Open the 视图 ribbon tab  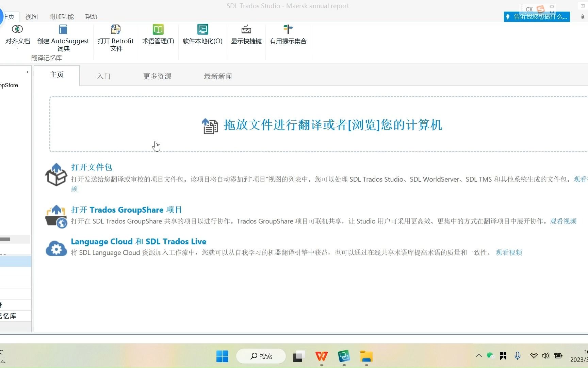pos(32,16)
